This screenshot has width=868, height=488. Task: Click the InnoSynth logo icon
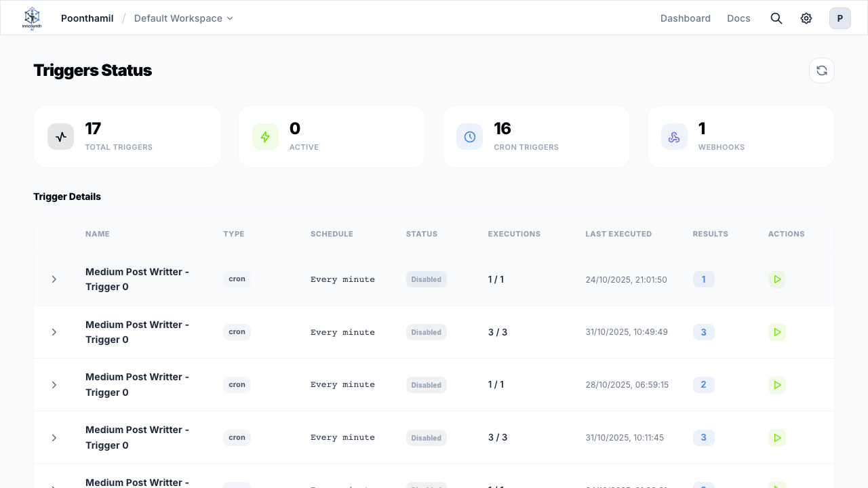coord(32,18)
